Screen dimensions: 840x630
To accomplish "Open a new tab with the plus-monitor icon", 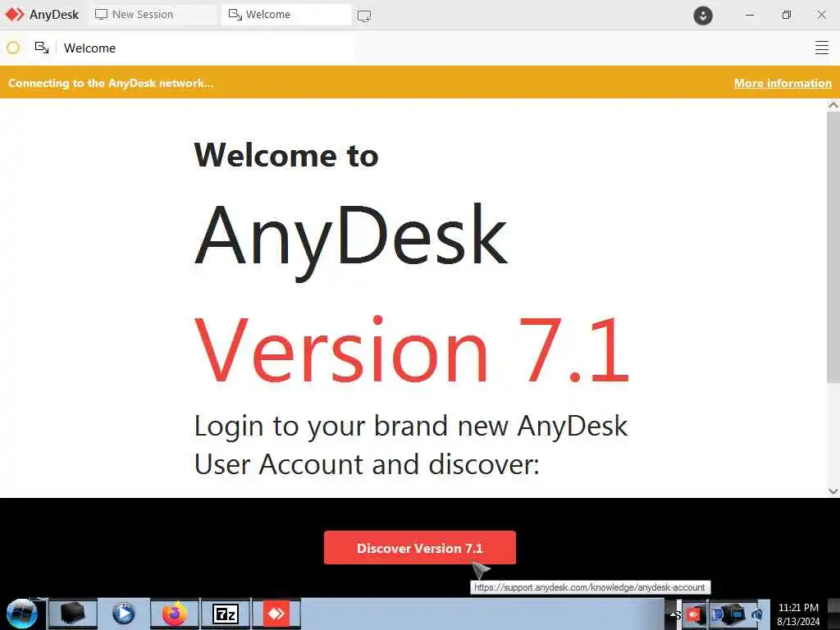I will [x=364, y=16].
